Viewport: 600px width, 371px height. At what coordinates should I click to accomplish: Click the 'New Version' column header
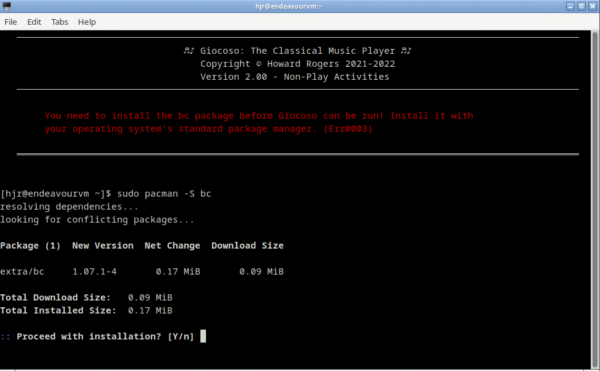[x=103, y=246]
